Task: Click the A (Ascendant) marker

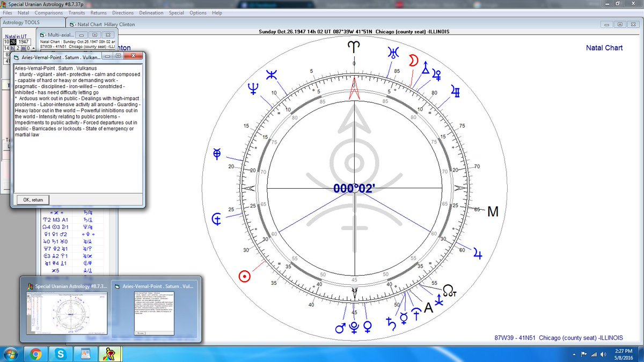Action: pyautogui.click(x=428, y=308)
